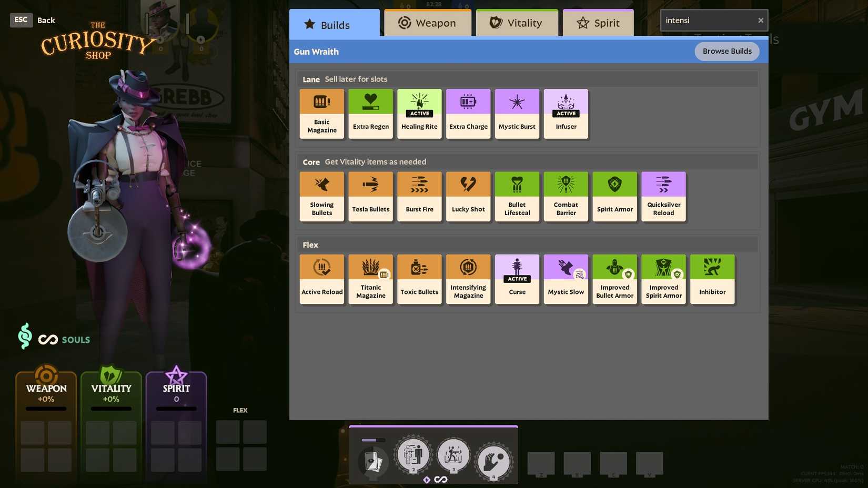This screenshot has width=868, height=488.
Task: Select the Lucky Shot item
Action: 468,196
